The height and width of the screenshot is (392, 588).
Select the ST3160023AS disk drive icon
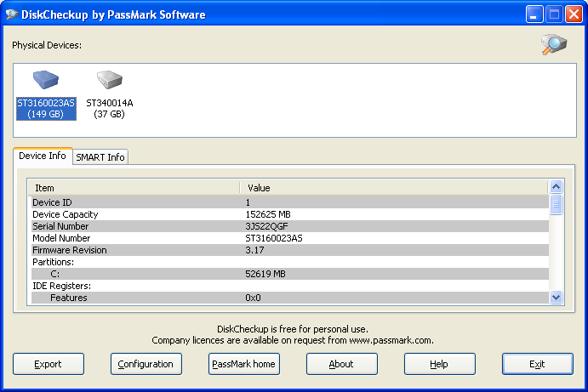(x=46, y=82)
